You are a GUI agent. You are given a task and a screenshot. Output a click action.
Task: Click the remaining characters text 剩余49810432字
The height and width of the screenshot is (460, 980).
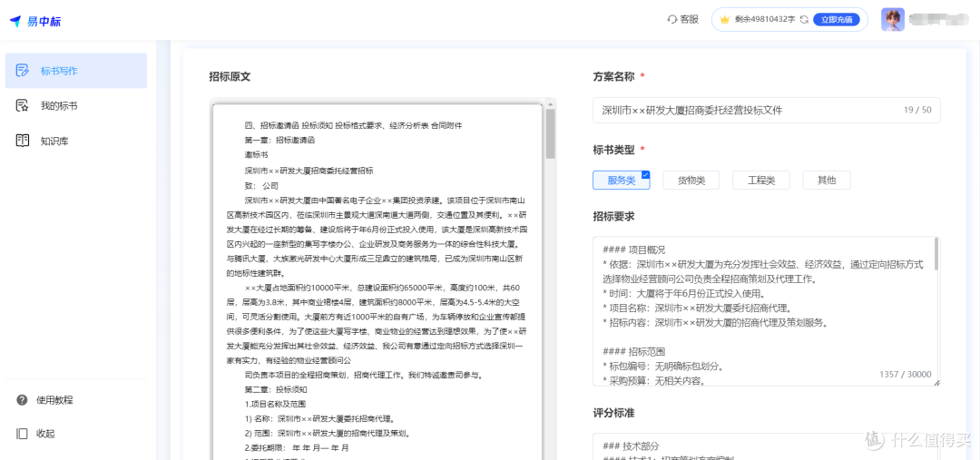[765, 19]
